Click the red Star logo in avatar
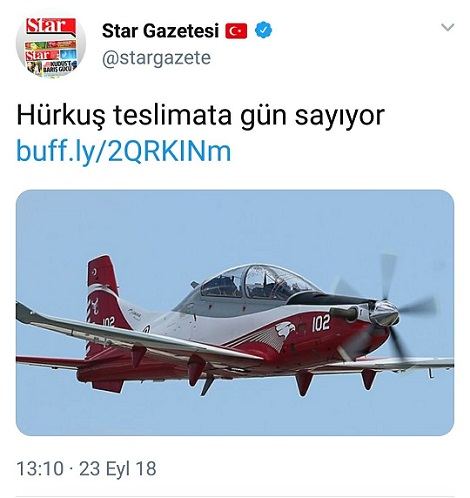The width and height of the screenshot is (470, 498). (x=51, y=26)
